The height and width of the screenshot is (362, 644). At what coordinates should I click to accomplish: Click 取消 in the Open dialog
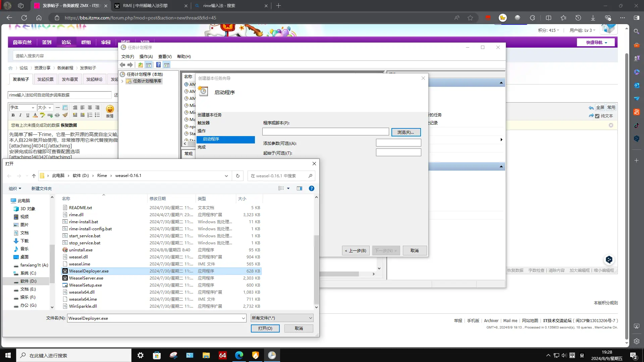(x=299, y=328)
